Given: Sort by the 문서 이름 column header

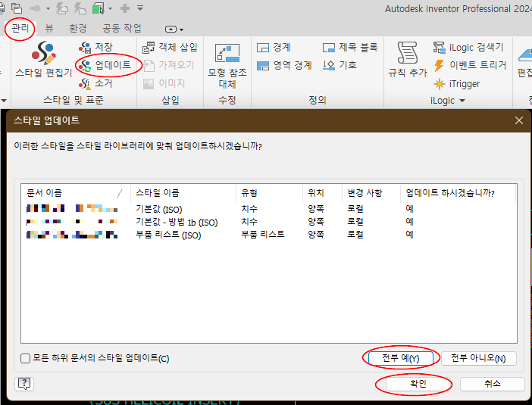Looking at the screenshot, I should click(76, 193).
